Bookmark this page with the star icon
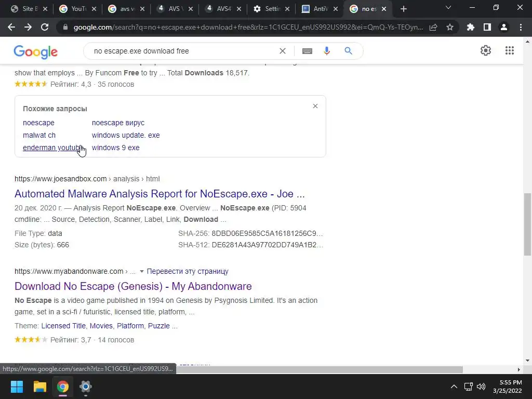532x399 pixels. tap(450, 27)
